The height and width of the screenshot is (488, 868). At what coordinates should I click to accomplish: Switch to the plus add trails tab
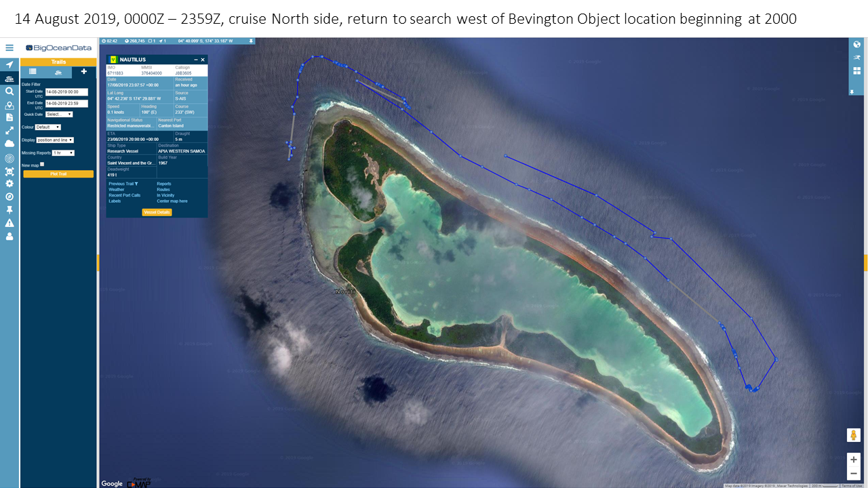84,71
